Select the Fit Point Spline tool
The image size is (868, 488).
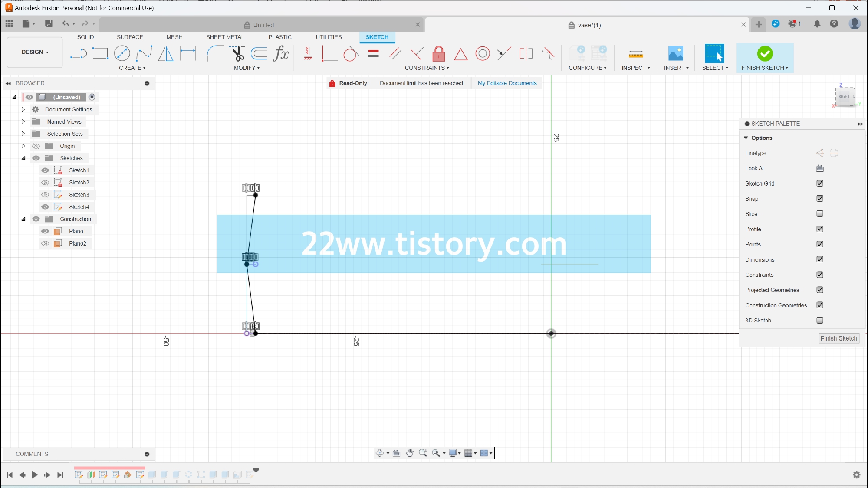(x=144, y=54)
